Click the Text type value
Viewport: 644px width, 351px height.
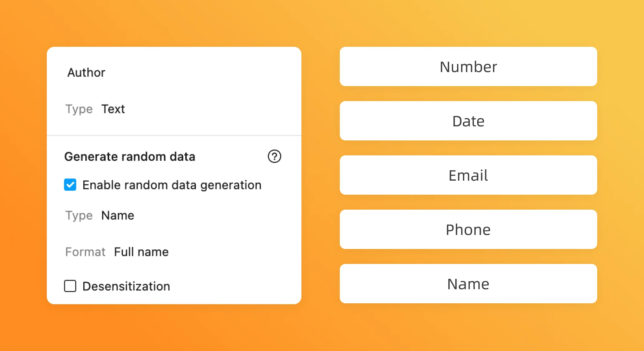click(113, 109)
